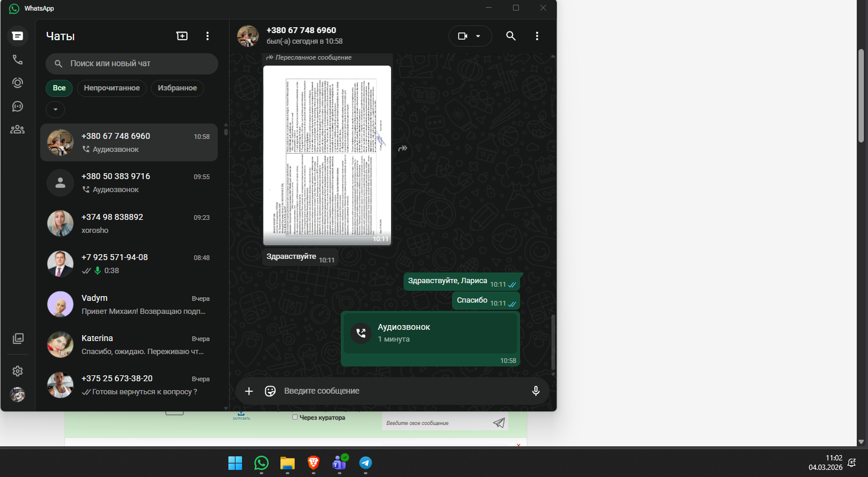Click the 'Аудиозвонок' call message bubble

[x=430, y=339]
